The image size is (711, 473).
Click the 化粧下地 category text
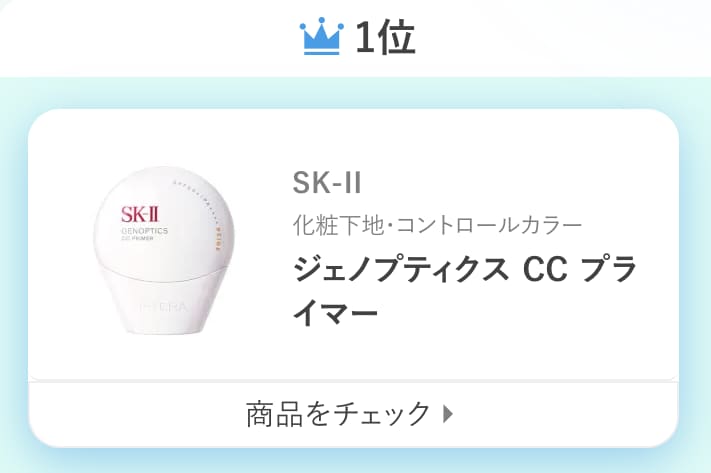tap(338, 225)
